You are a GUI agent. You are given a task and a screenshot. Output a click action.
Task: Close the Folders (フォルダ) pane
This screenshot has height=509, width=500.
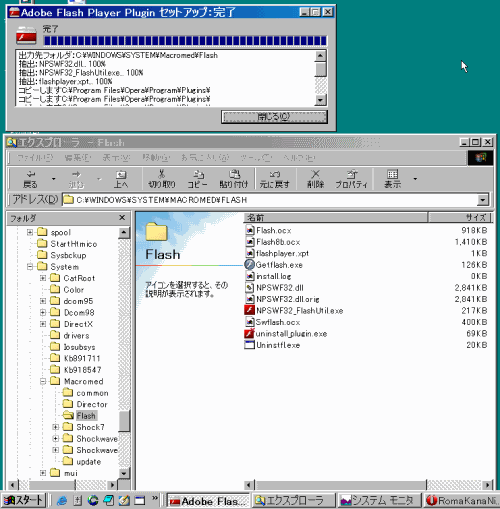(x=122, y=218)
